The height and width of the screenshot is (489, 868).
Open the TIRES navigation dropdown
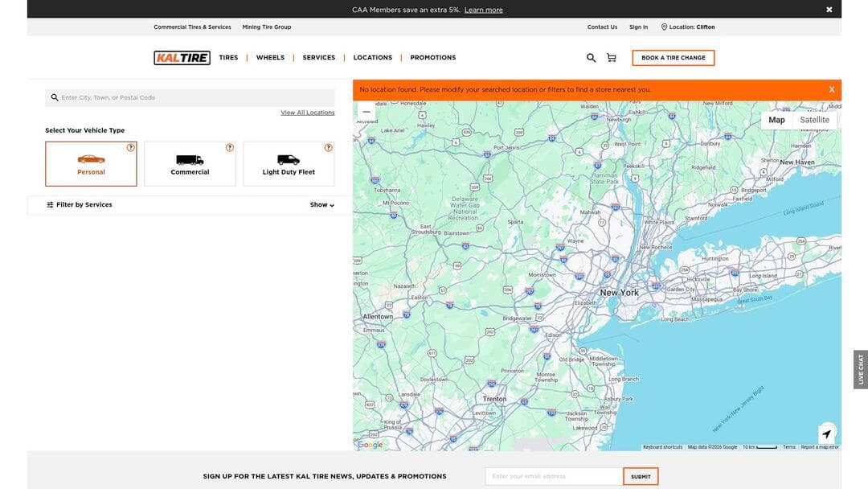[x=230, y=56]
